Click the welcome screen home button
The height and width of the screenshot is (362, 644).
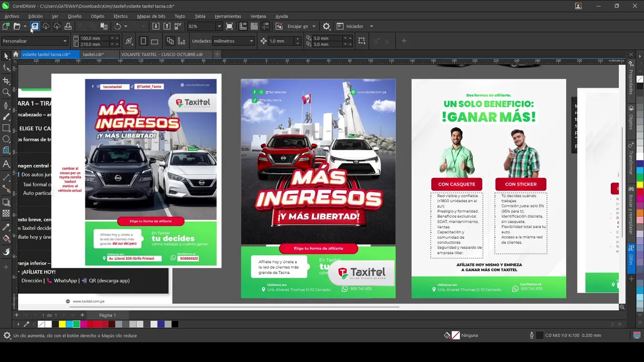[16, 54]
